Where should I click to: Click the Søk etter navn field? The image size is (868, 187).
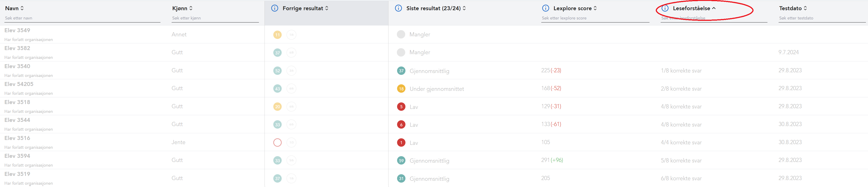(x=82, y=18)
